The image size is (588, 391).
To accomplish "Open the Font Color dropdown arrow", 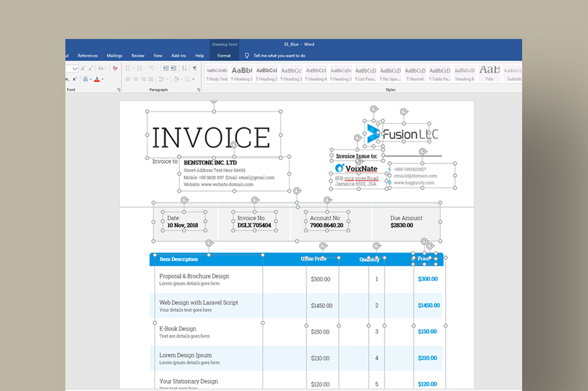I will click(x=102, y=80).
